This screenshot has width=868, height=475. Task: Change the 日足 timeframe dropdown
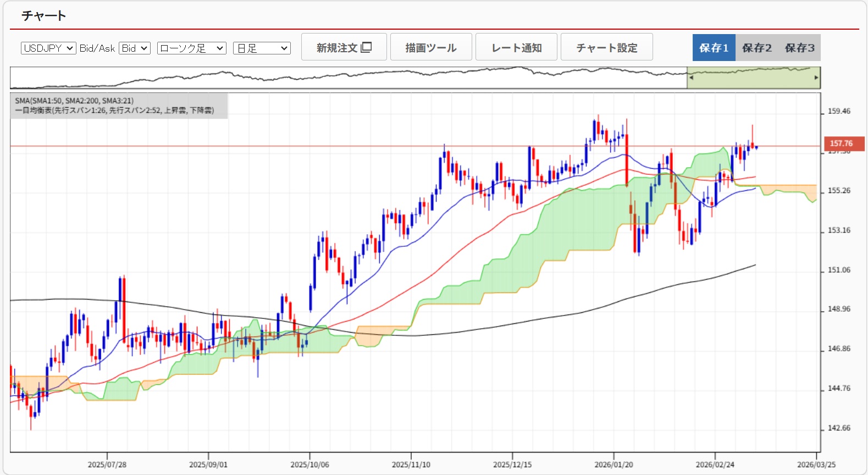coord(262,48)
